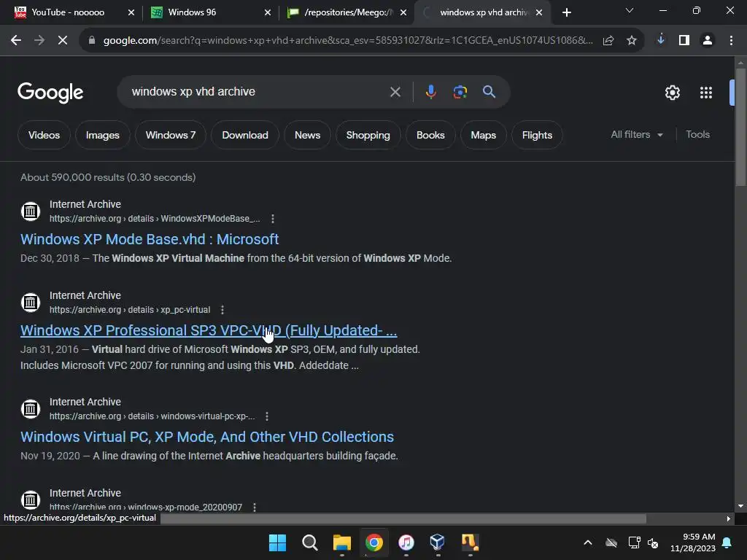The height and width of the screenshot is (560, 747).
Task: Open Windows Virtual PC, XP Mode collections link
Action: coord(207,437)
